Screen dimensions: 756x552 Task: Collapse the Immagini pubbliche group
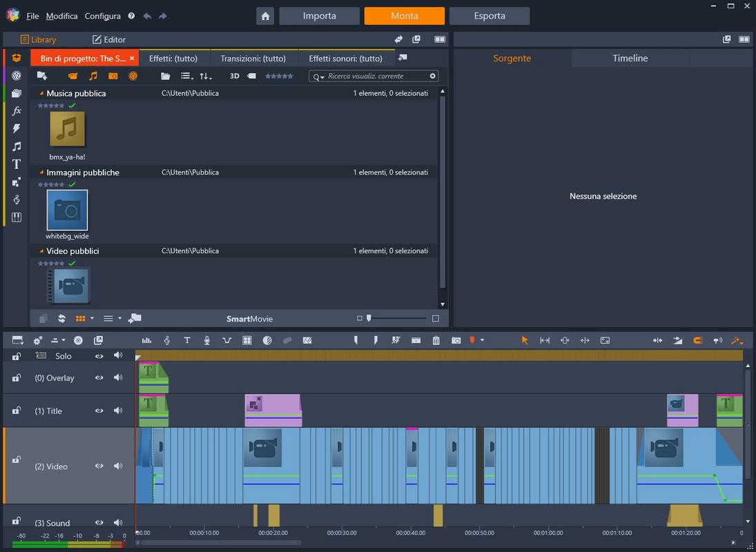tap(41, 172)
